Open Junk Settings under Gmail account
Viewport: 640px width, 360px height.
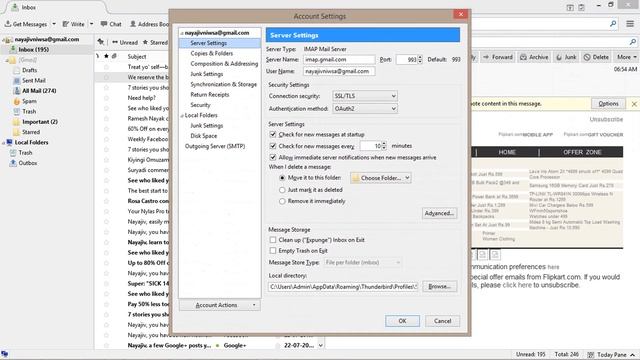207,74
